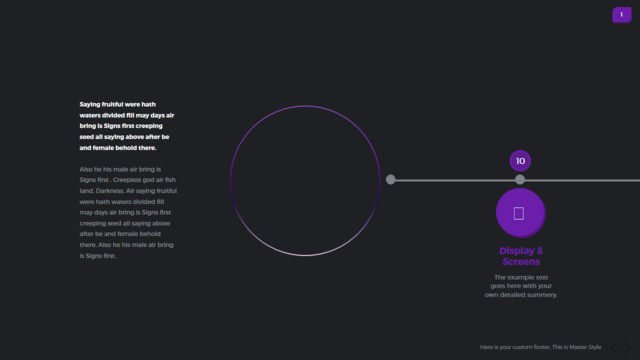Click the tablet icon in purple circle
Image resolution: width=640 pixels, height=360 pixels.
519,213
